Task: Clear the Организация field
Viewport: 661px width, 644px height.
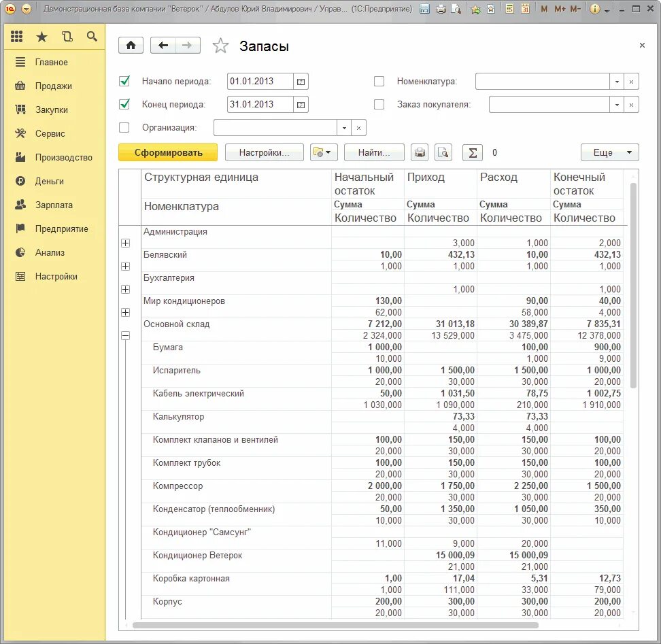Action: click(358, 128)
